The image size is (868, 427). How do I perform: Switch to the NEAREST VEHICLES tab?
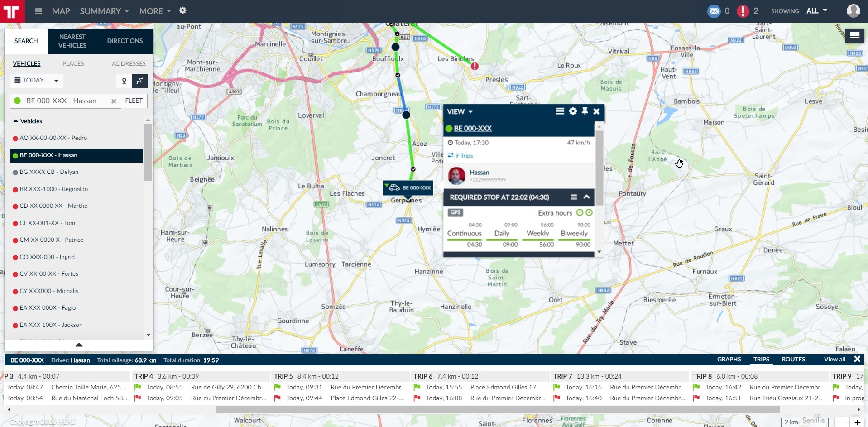72,41
